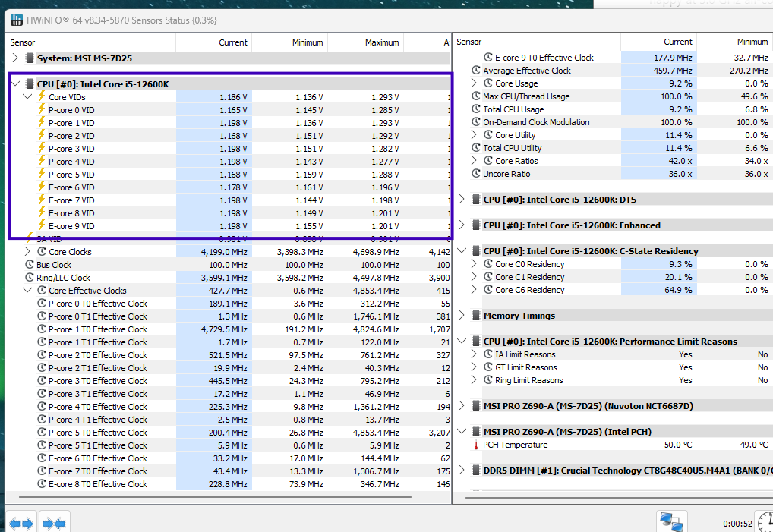Select the E-core 7 VID row
This screenshot has width=773, height=532.
click(x=229, y=200)
